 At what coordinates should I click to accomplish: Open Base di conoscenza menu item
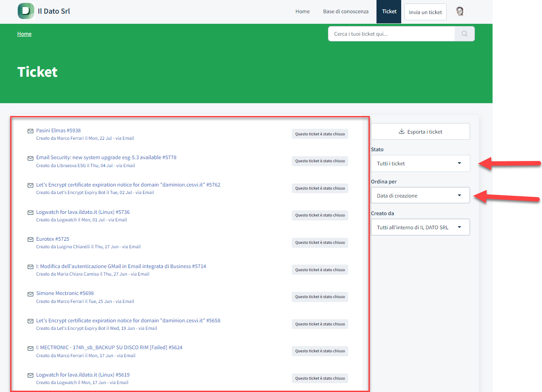tap(346, 11)
